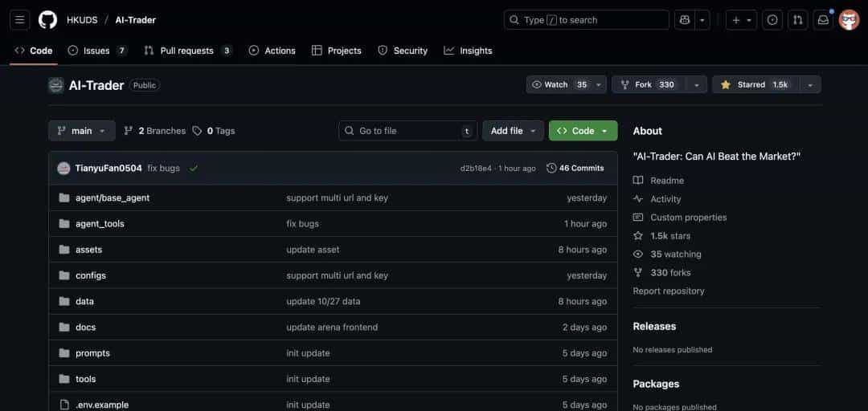
Task: Switch to the Code tab
Action: 33,51
